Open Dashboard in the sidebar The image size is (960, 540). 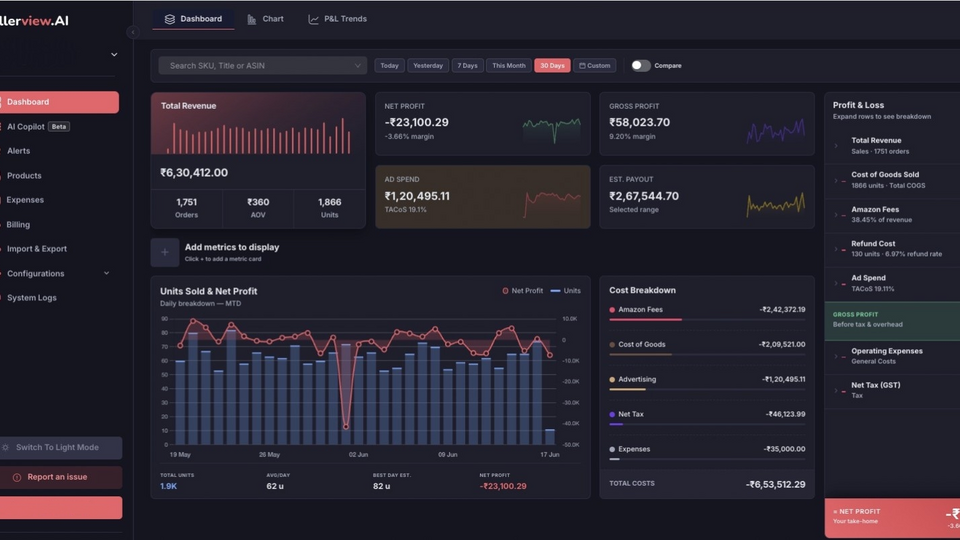click(x=59, y=102)
